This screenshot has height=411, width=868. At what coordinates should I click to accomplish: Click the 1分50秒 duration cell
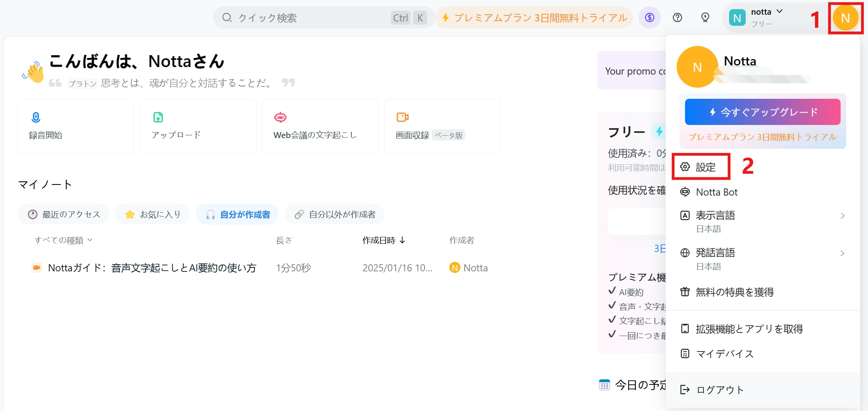(293, 268)
